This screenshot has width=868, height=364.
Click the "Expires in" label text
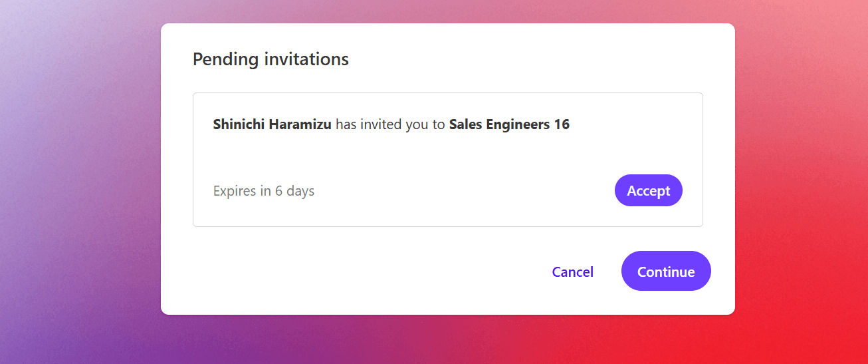pyautogui.click(x=242, y=191)
